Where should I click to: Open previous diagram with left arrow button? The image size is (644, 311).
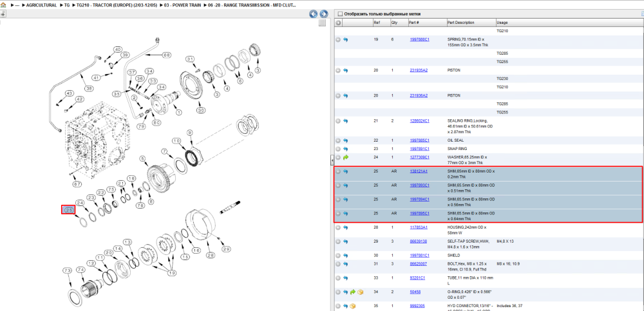314,14
